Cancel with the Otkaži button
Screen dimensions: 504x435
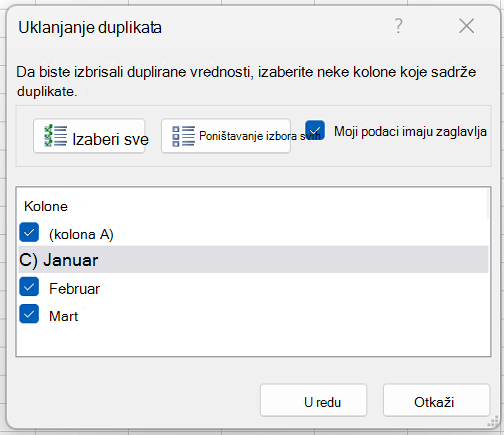436,400
